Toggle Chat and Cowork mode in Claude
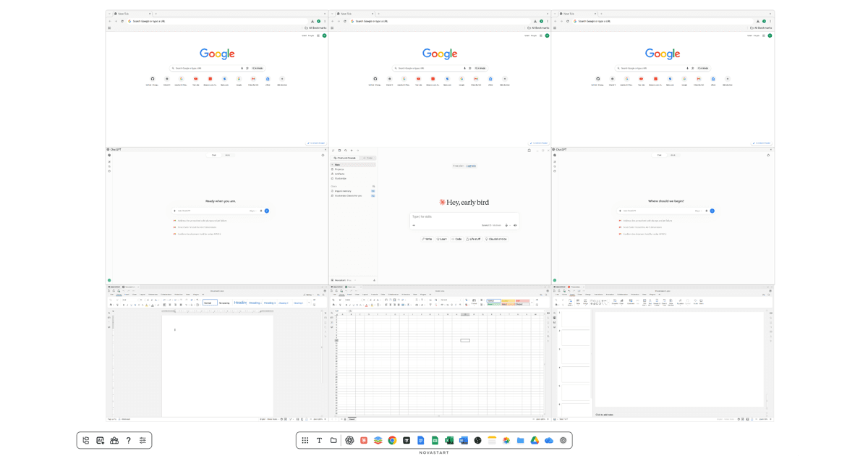The width and height of the screenshot is (868, 456). click(345, 158)
